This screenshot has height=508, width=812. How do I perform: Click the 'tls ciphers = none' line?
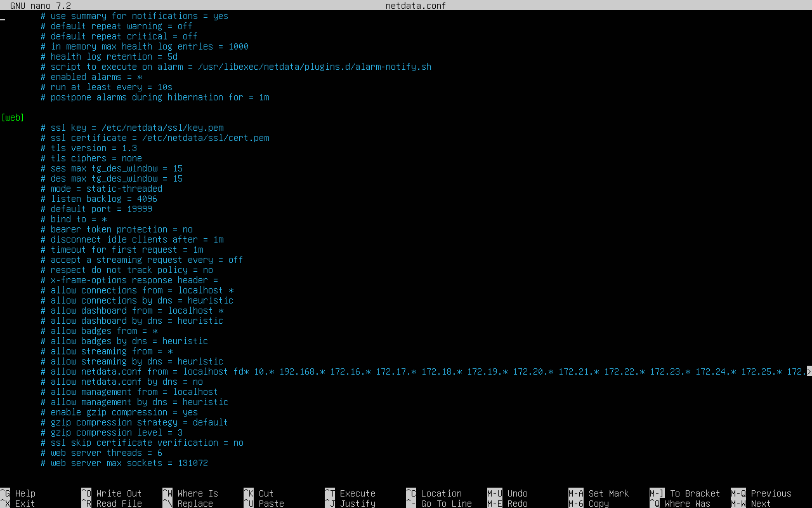tap(91, 158)
